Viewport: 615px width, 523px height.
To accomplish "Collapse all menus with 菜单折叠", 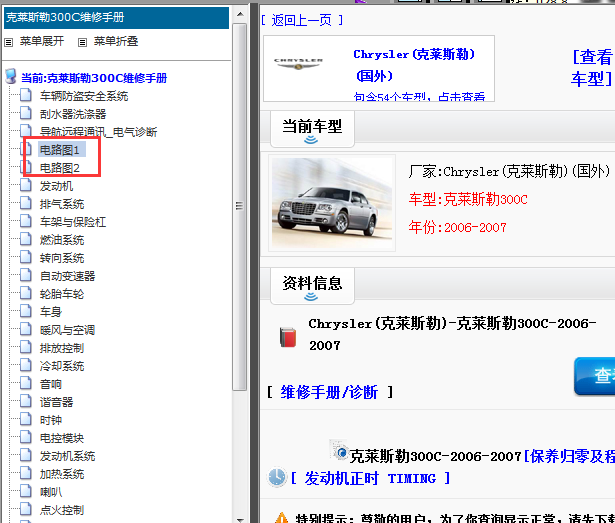I will [x=116, y=41].
